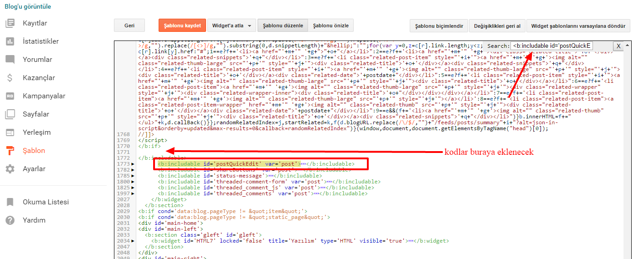Viewport: 644px width, 259px height.
Task: Expand fold arrow at line 1997
Action: [x=133, y=193]
